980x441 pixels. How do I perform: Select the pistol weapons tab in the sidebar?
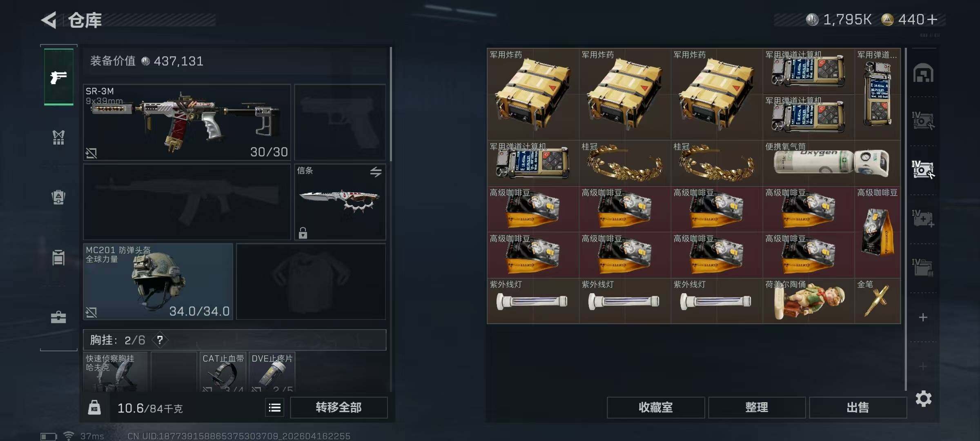(58, 77)
